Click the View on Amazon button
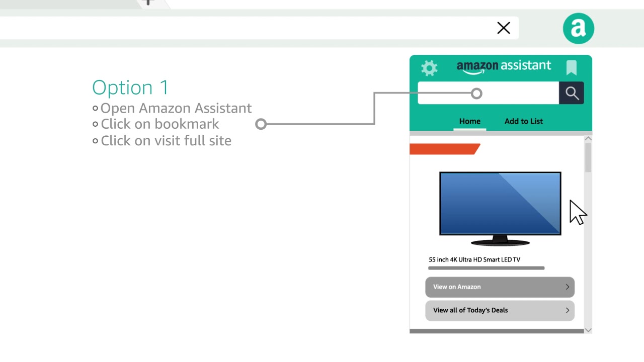644x362 pixels. 500,287
